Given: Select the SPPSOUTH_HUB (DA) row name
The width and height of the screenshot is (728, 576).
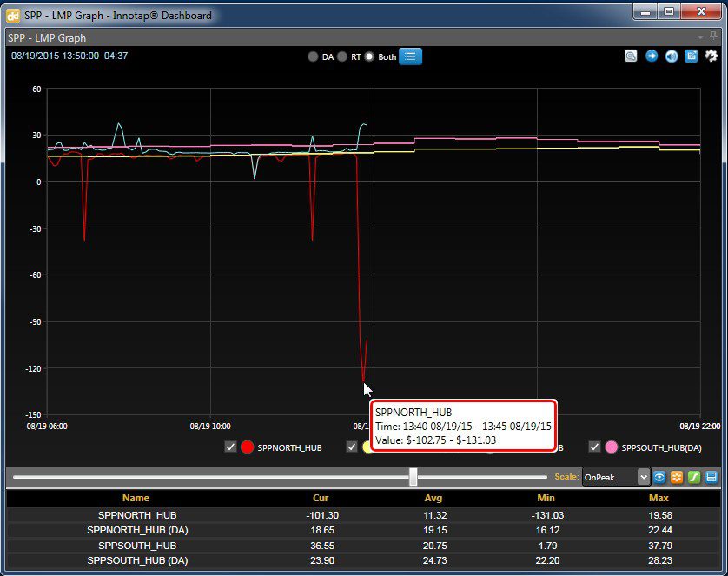Looking at the screenshot, I should (137, 560).
